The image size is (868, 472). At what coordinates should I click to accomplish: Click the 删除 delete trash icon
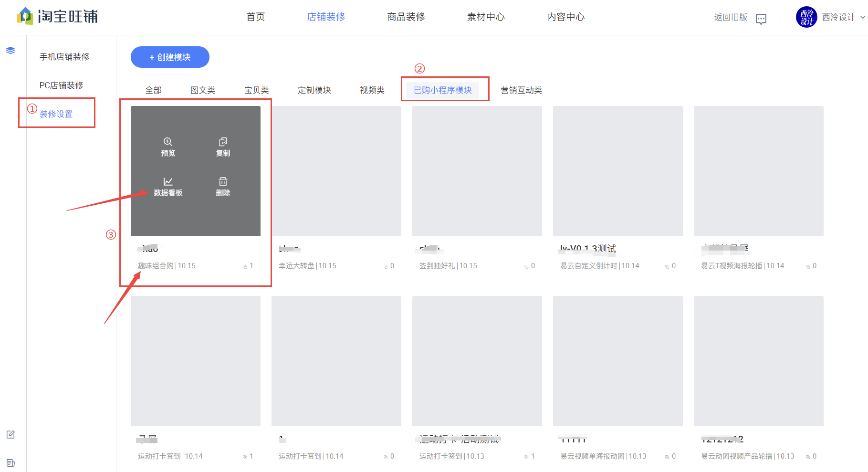click(223, 181)
